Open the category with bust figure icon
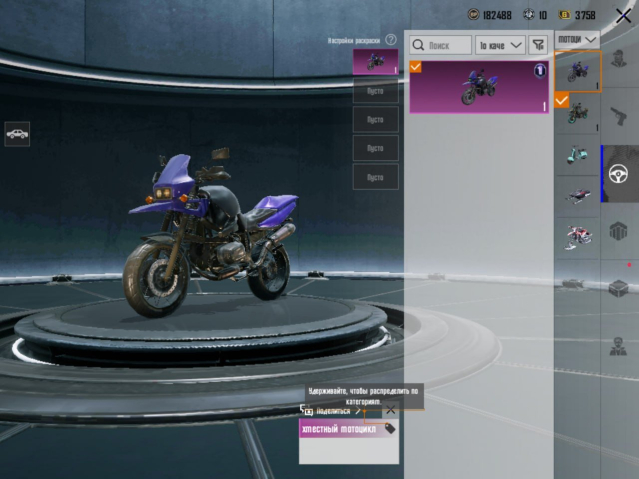The height and width of the screenshot is (479, 639). (x=618, y=346)
